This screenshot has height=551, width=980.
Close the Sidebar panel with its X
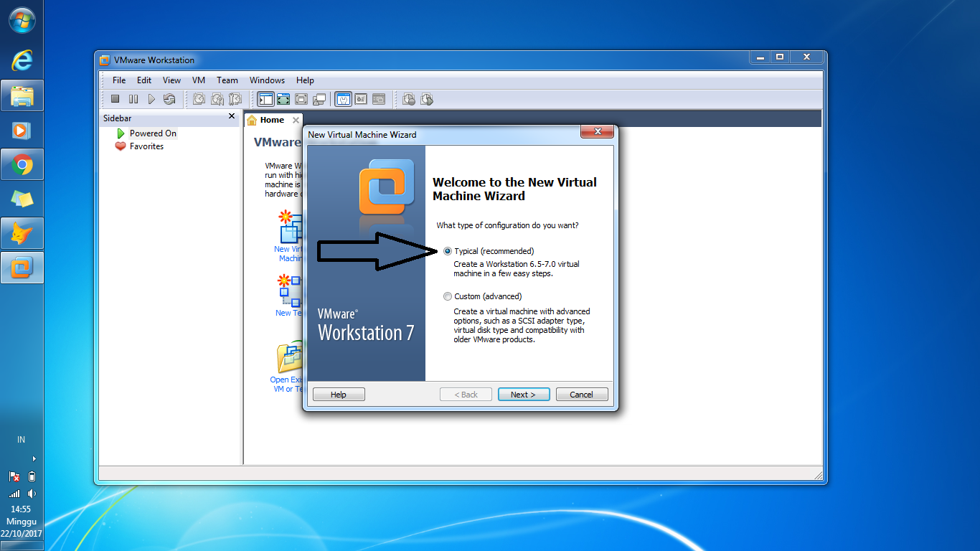(231, 116)
